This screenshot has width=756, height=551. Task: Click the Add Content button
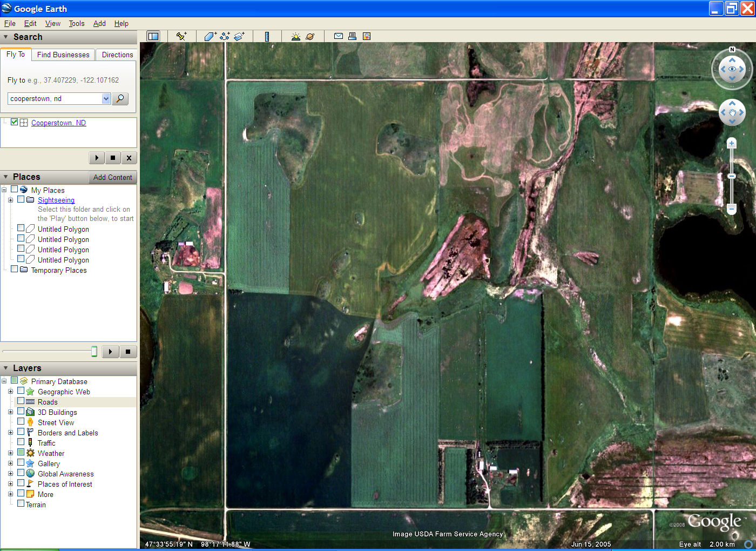point(112,177)
